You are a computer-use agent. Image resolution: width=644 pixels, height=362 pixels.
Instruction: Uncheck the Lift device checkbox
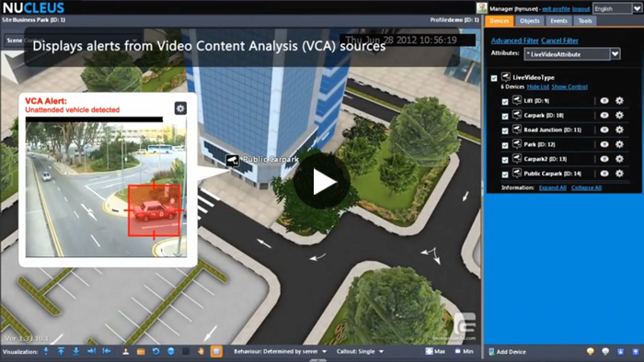[505, 101]
